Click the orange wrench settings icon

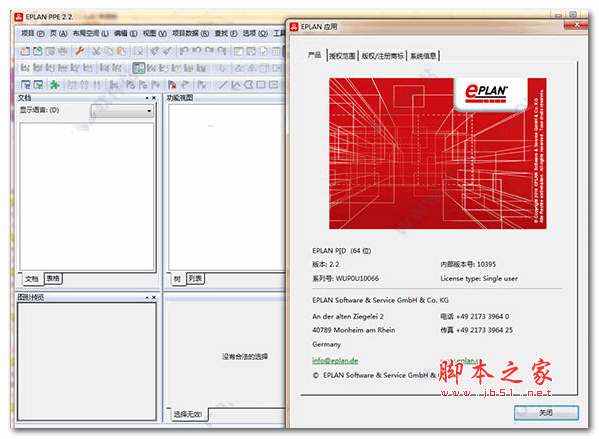point(79,51)
